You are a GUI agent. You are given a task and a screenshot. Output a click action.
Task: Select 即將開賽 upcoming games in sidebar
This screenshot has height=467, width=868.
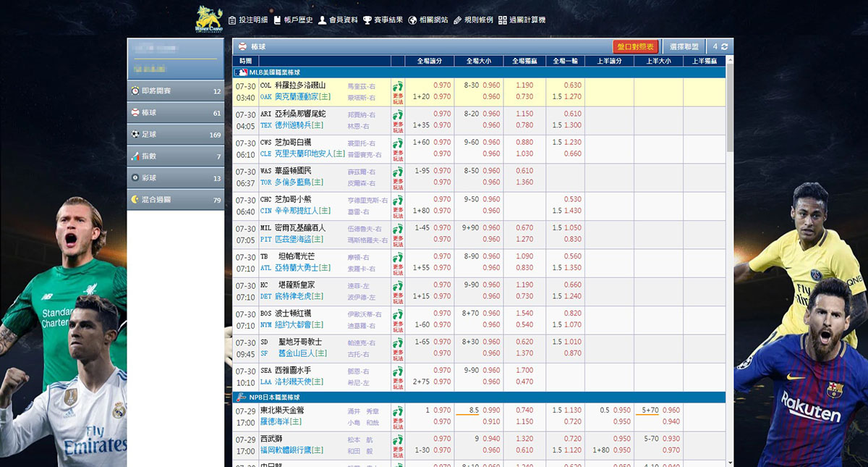click(x=175, y=91)
